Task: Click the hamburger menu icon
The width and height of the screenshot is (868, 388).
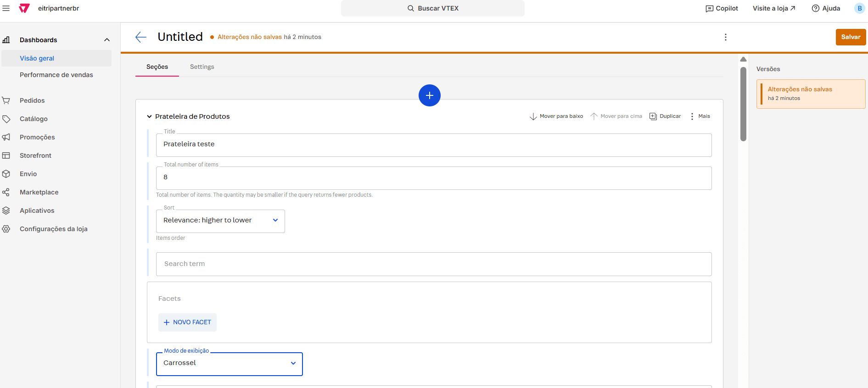Action: click(6, 8)
